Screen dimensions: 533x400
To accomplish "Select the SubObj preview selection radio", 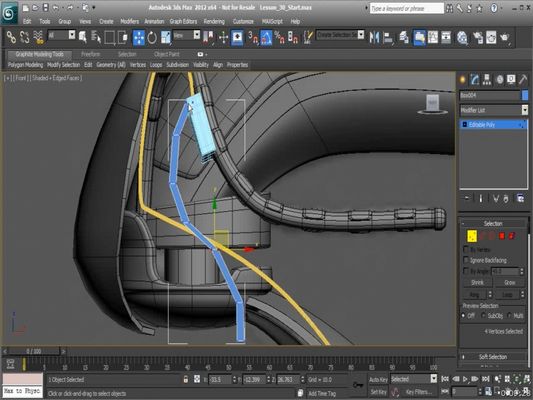I will pyautogui.click(x=484, y=316).
